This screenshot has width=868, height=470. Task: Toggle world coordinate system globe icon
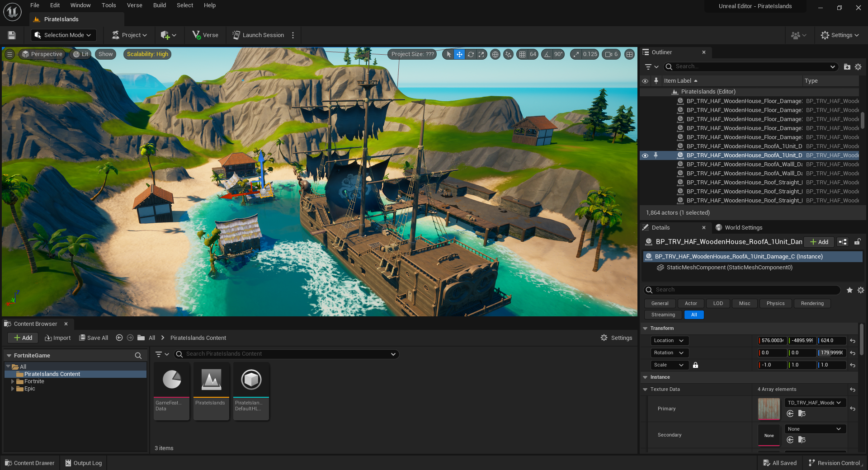click(495, 54)
